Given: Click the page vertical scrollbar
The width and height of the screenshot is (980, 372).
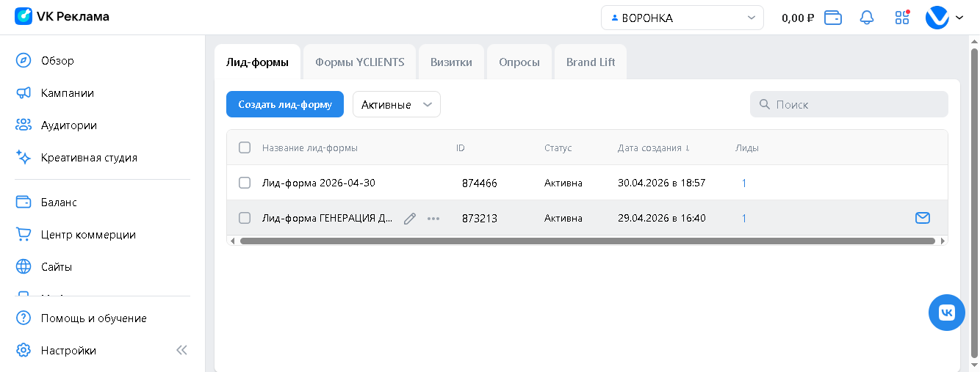Looking at the screenshot, I should click(975, 202).
